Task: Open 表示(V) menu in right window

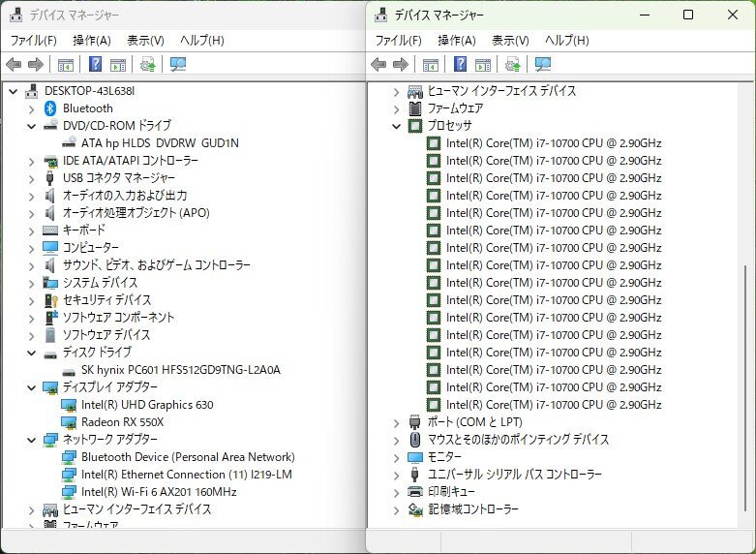Action: click(510, 41)
